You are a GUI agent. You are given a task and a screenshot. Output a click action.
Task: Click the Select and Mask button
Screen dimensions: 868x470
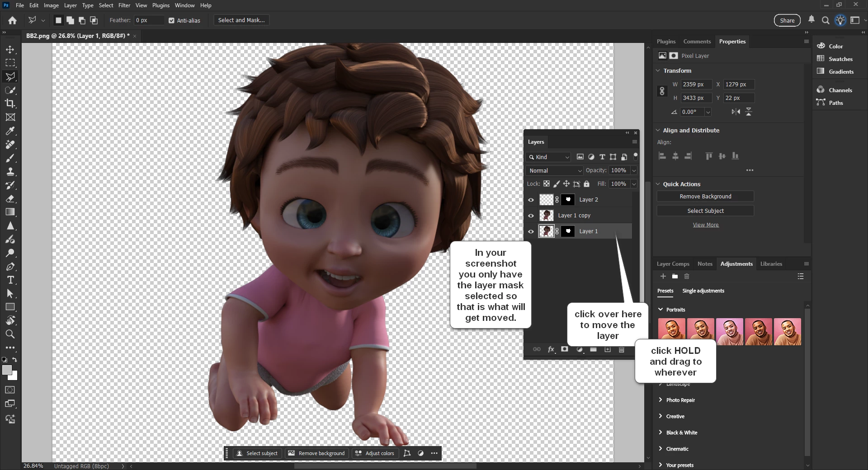tap(241, 20)
